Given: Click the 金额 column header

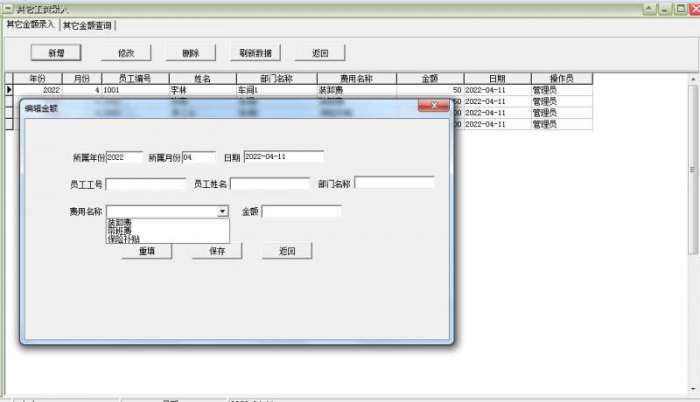Looking at the screenshot, I should [430, 79].
